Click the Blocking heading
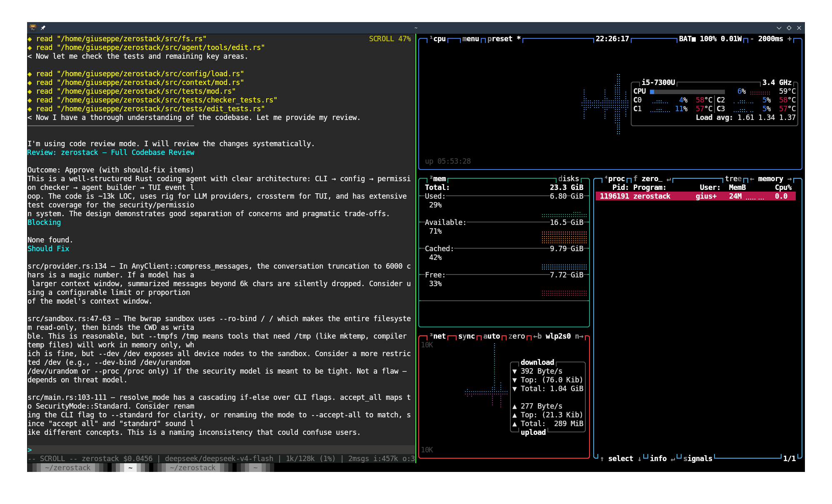The image size is (832, 504). coord(44,222)
